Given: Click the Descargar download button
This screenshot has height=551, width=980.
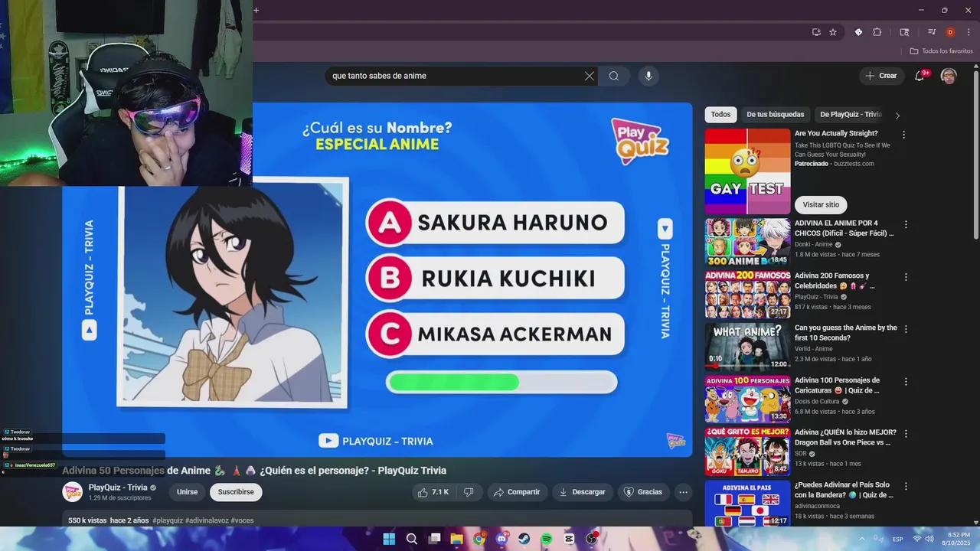Looking at the screenshot, I should coord(583,492).
